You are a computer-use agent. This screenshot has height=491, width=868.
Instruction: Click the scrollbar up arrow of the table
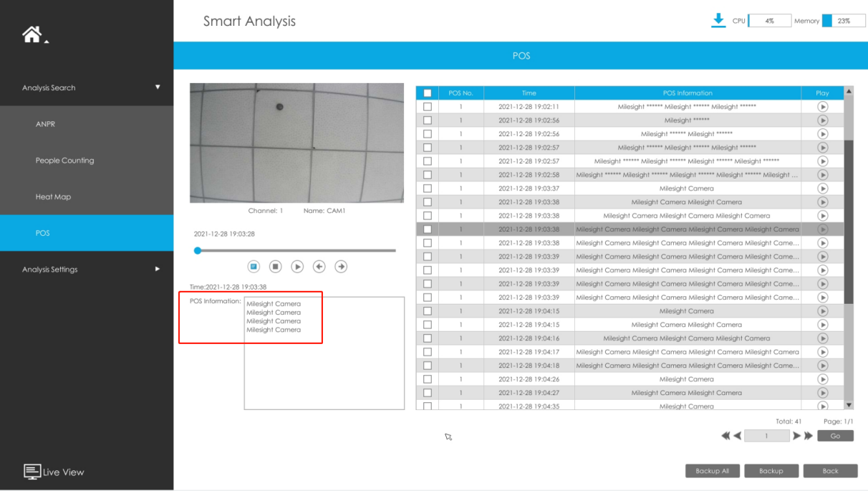849,91
